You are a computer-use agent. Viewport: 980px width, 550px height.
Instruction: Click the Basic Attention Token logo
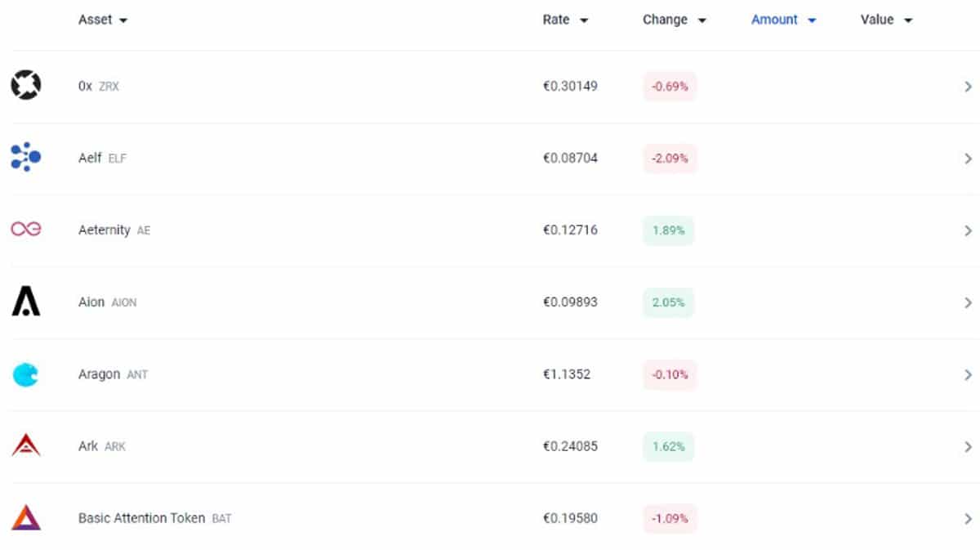coord(25,518)
